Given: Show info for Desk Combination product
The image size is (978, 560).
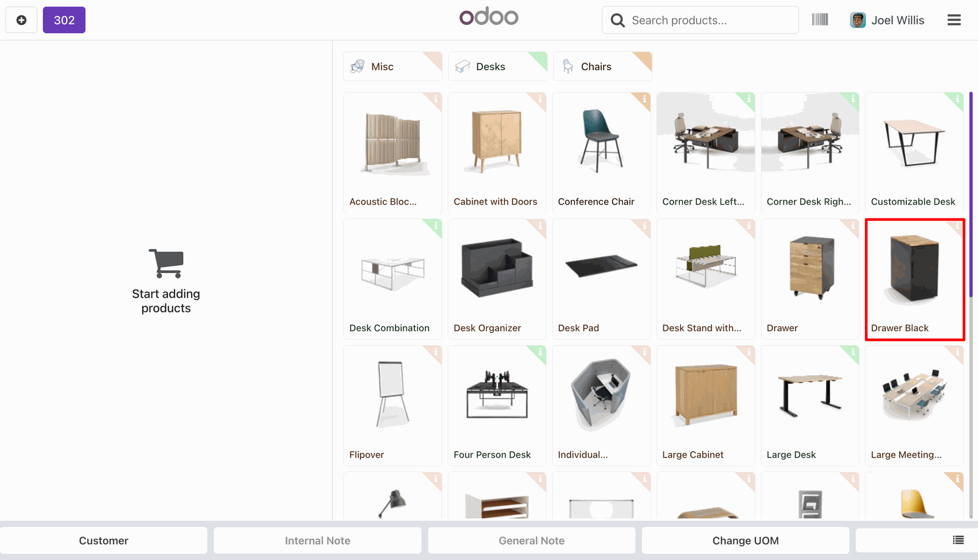Looking at the screenshot, I should (x=435, y=226).
